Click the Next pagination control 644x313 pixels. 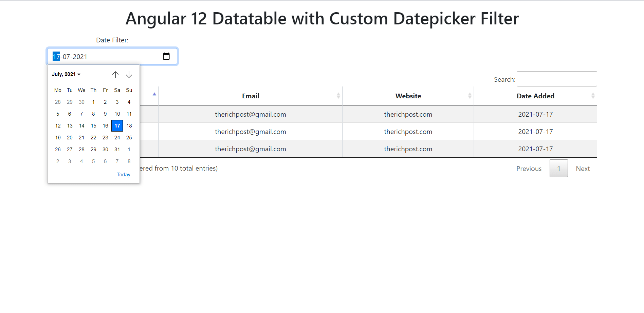[x=583, y=168]
